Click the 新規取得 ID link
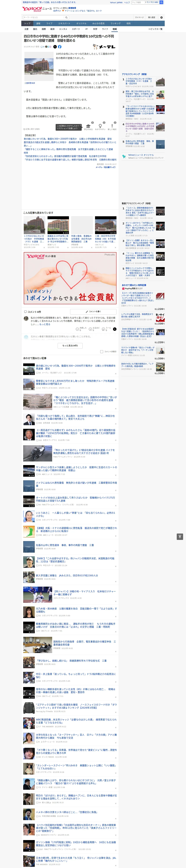 click(72, 8)
